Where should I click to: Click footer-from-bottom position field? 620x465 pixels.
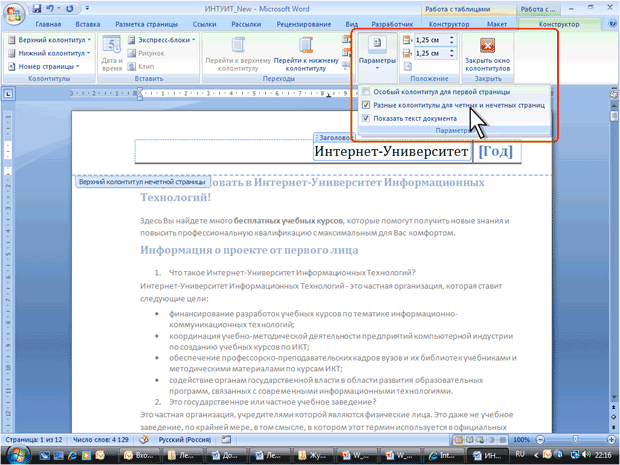coord(431,53)
